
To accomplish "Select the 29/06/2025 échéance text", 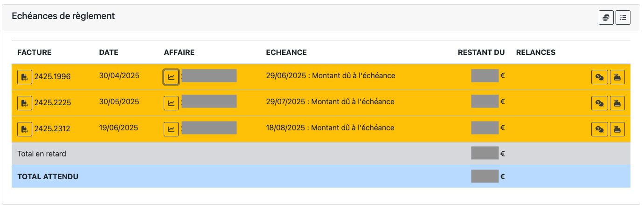I will point(330,76).
